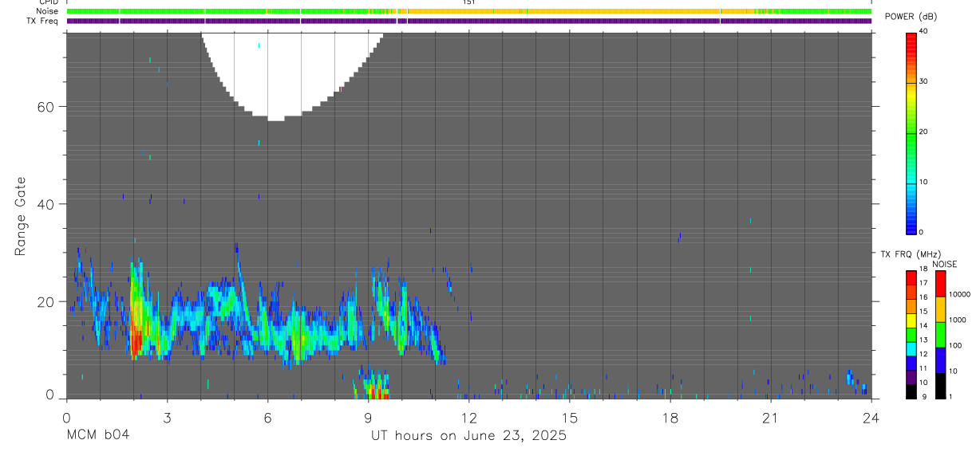Click the POWER (dB) color bar

coord(911,132)
